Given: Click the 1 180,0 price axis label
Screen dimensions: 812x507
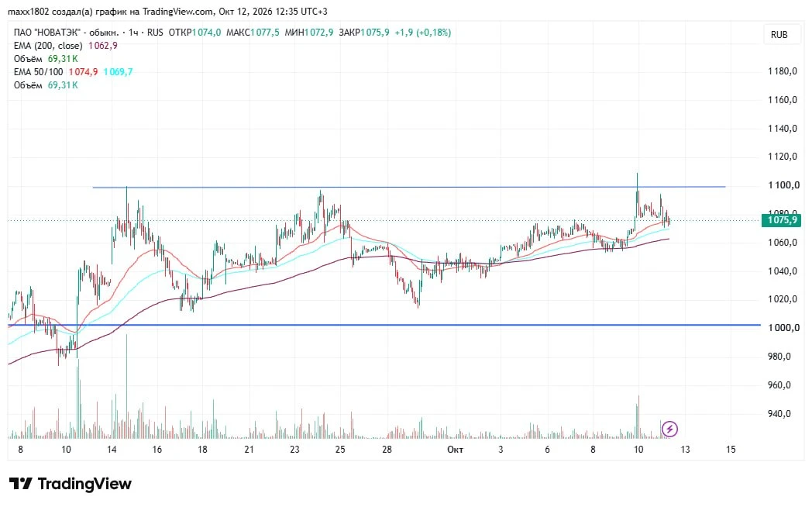Looking at the screenshot, I should coord(783,71).
